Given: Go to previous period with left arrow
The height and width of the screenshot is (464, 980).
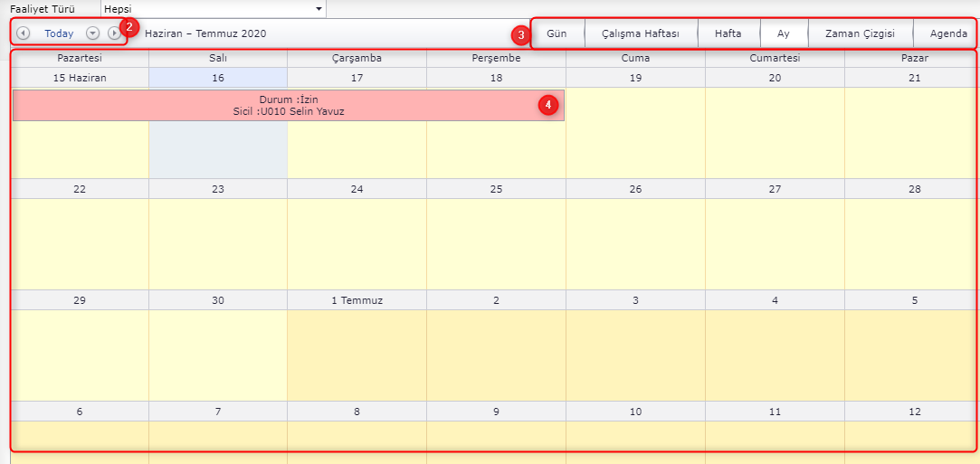Looking at the screenshot, I should pyautogui.click(x=24, y=33).
